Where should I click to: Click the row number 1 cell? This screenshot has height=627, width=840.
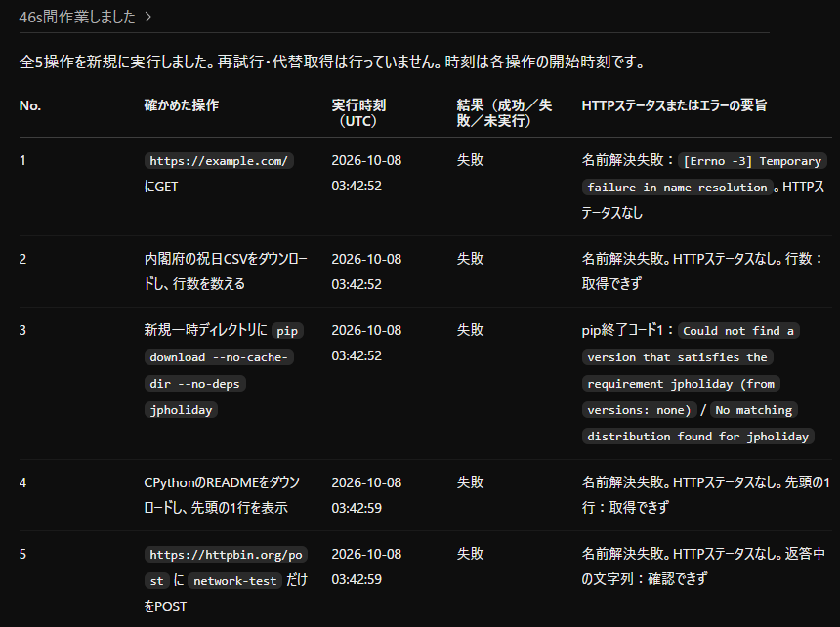(x=22, y=160)
